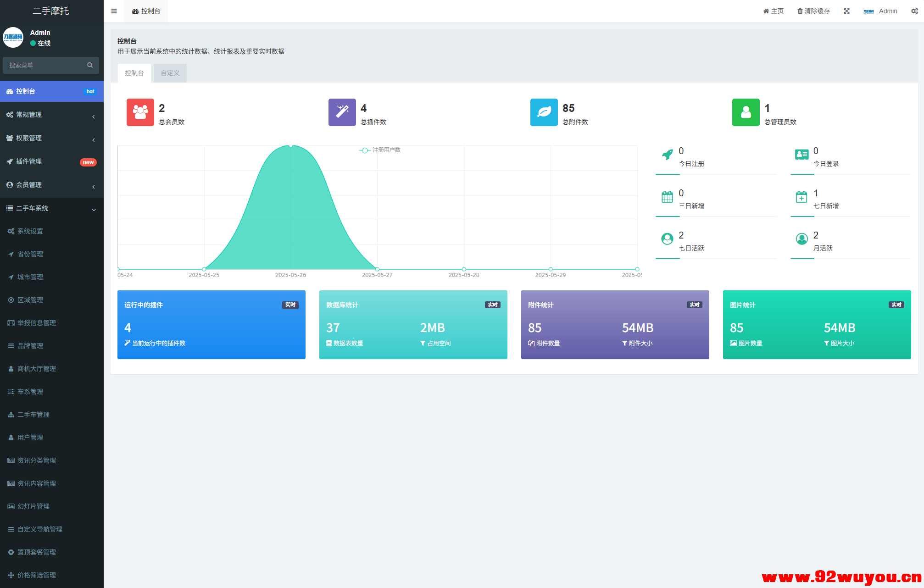Toggle the 注册用户数 chart legend

(380, 150)
